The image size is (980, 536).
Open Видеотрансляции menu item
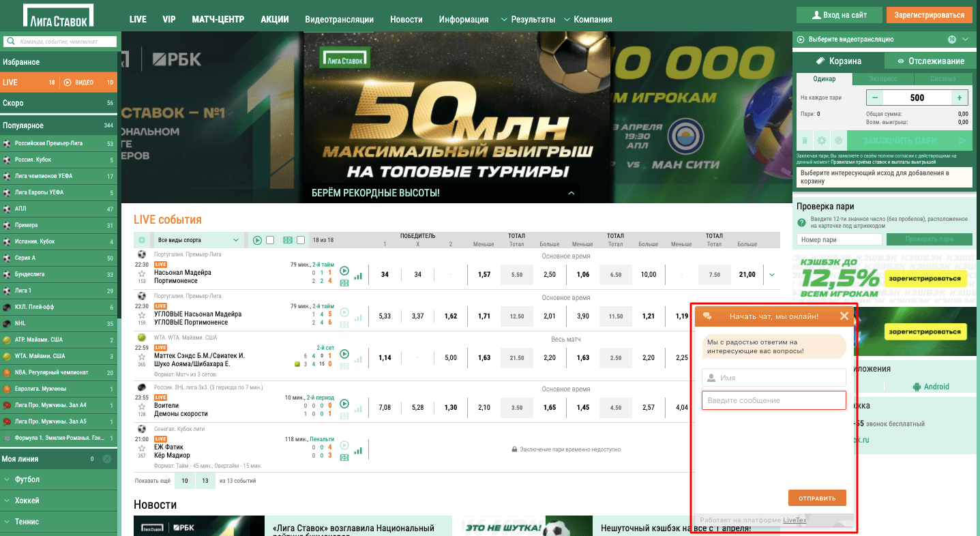pos(340,19)
